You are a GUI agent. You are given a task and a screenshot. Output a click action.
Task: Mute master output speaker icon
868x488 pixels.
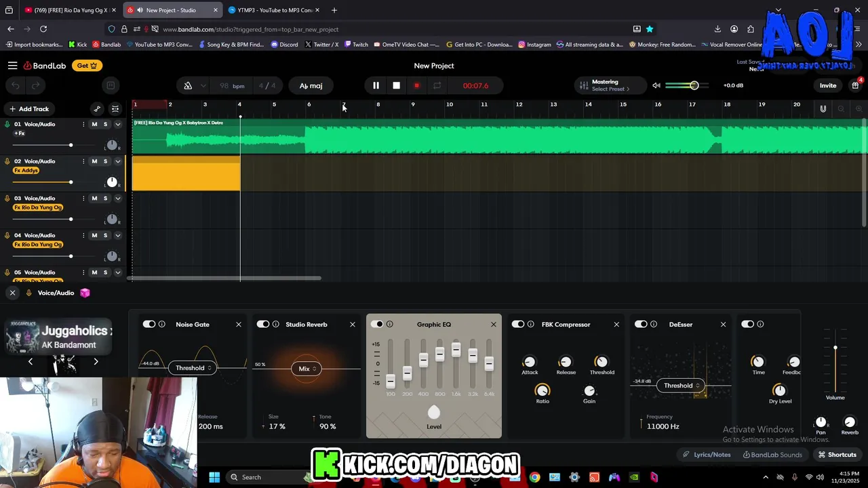tap(656, 85)
